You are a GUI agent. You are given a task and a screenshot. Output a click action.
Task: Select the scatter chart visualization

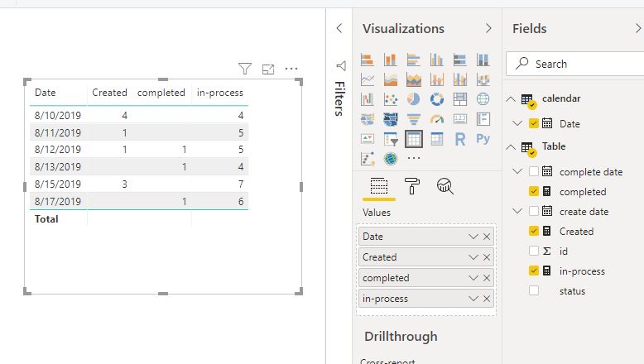[390, 99]
